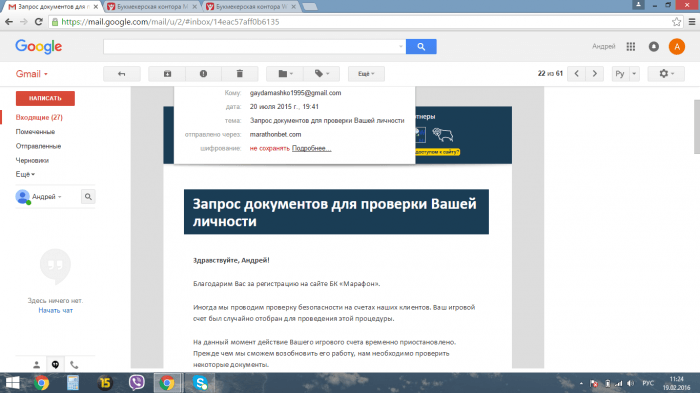Open Помеченные folder

[35, 132]
